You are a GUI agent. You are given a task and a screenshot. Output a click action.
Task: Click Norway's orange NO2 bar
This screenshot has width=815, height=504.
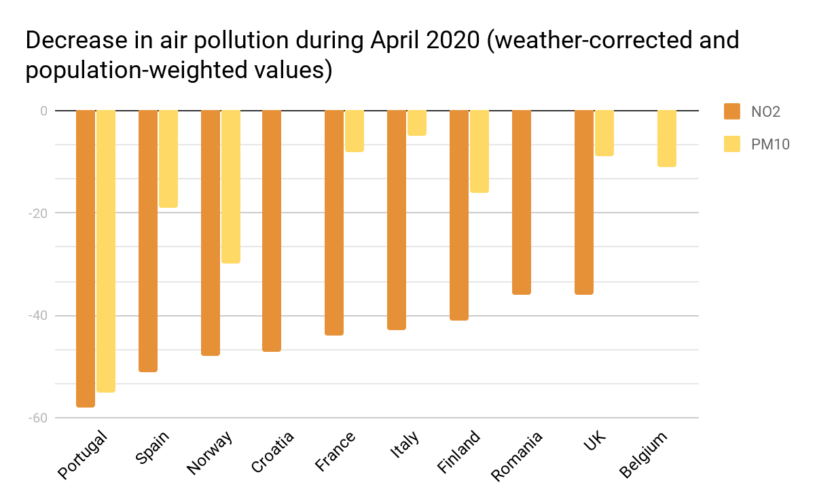click(211, 232)
